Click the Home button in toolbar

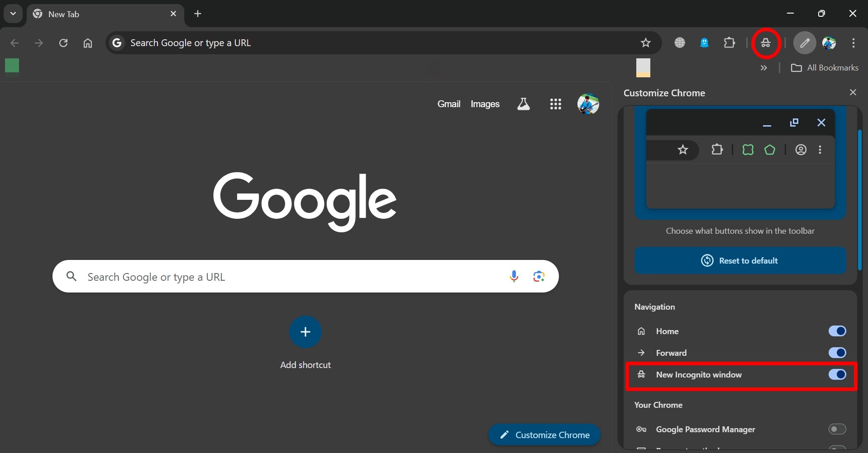[x=88, y=43]
